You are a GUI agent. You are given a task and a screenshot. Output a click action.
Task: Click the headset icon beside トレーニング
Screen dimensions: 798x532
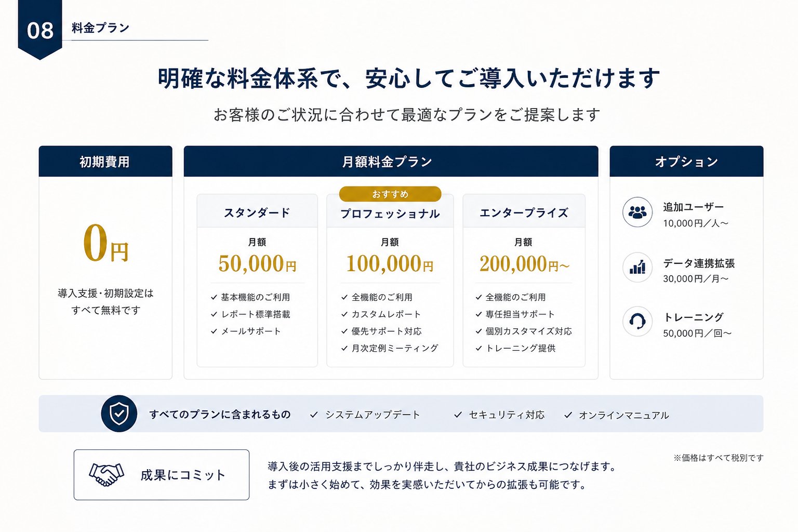click(637, 322)
